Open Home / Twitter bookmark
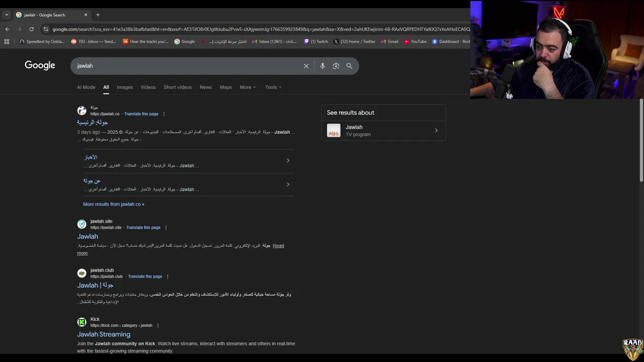Image resolution: width=644 pixels, height=362 pixels. click(354, 42)
